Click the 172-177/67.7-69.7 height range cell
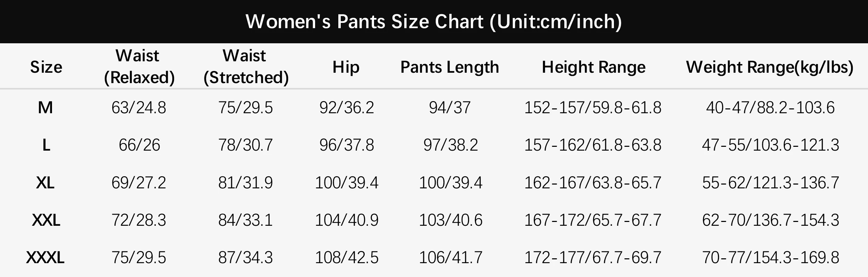This screenshot has width=868, height=277. pos(593,258)
